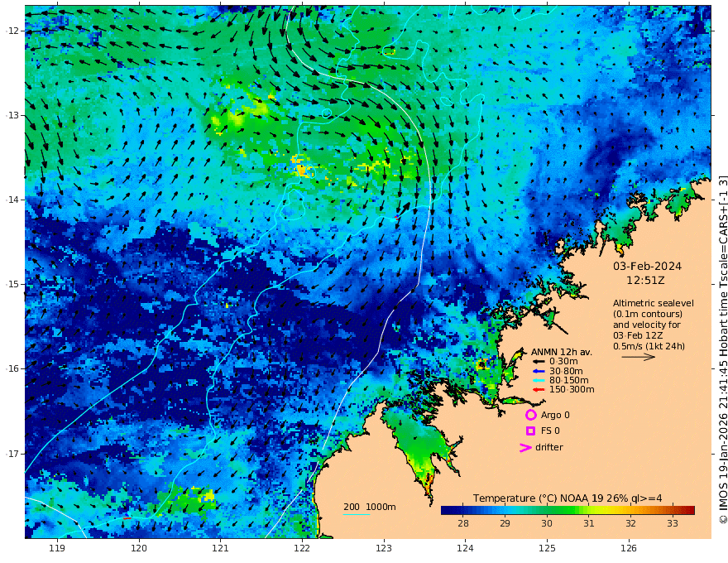Click the colorbar tick label 33
Screen dimensions: 728x563
coord(673,523)
